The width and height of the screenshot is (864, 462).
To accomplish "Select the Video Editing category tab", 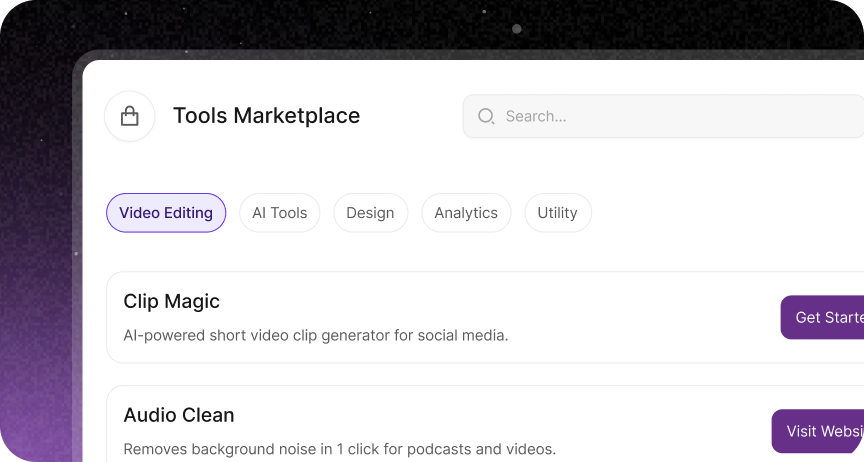I will [x=166, y=213].
